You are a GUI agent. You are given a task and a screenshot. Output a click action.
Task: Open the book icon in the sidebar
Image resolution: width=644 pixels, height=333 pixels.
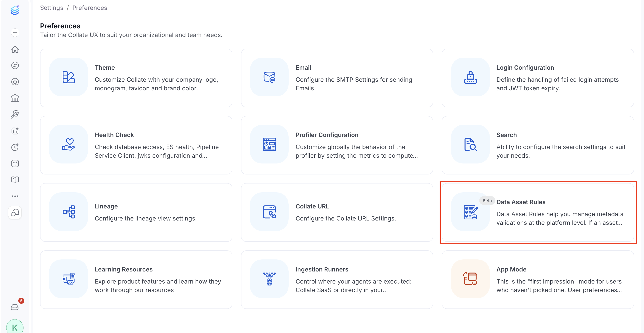(15, 180)
